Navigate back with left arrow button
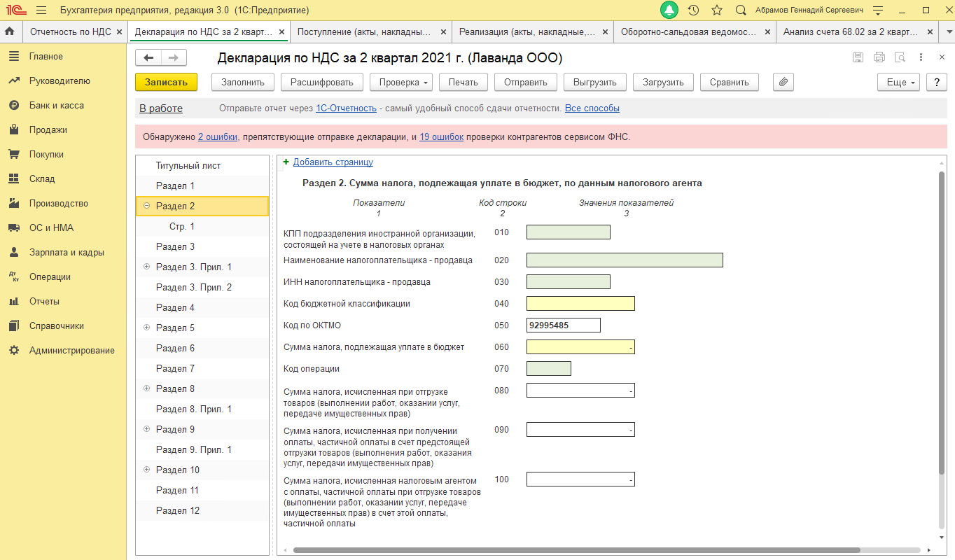This screenshot has width=955, height=560. pos(148,58)
